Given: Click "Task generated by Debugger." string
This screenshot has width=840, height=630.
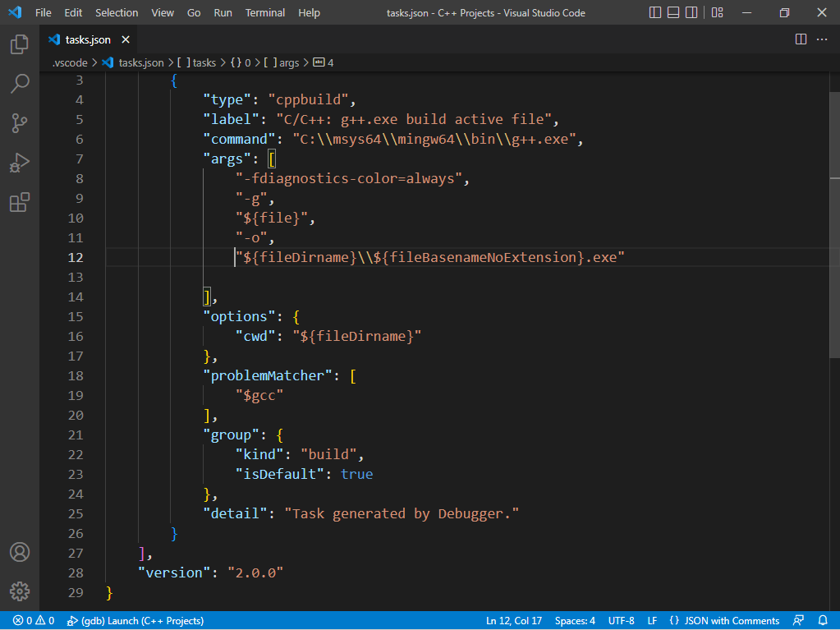Looking at the screenshot, I should (x=402, y=513).
